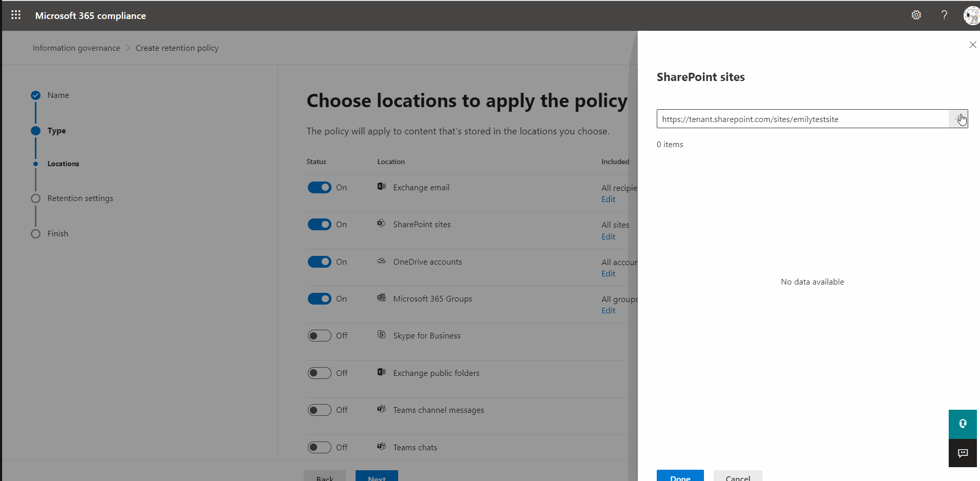This screenshot has height=481, width=980.
Task: Click the Back button
Action: [x=325, y=476]
